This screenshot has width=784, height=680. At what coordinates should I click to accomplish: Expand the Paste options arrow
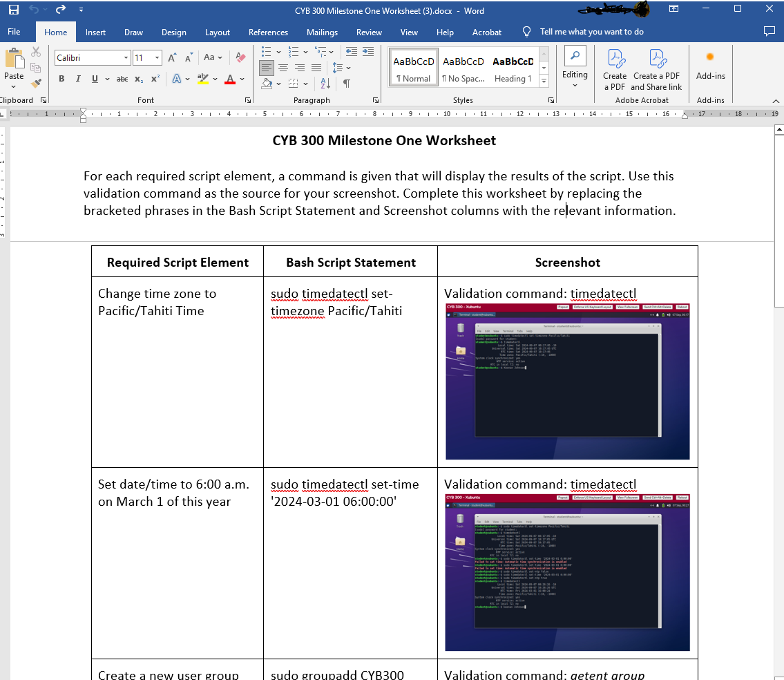tap(14, 86)
